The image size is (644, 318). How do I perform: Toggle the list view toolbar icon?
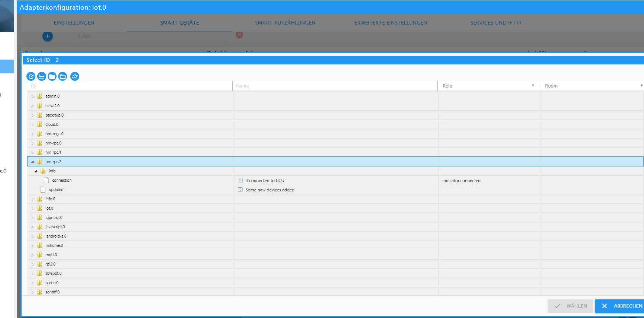tap(42, 77)
